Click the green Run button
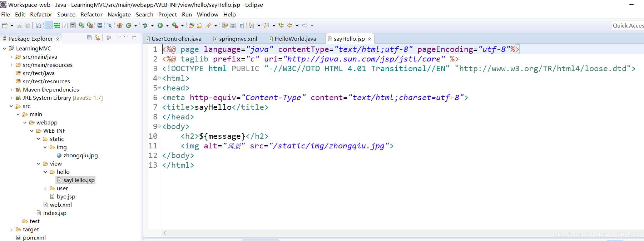 pyautogui.click(x=160, y=25)
